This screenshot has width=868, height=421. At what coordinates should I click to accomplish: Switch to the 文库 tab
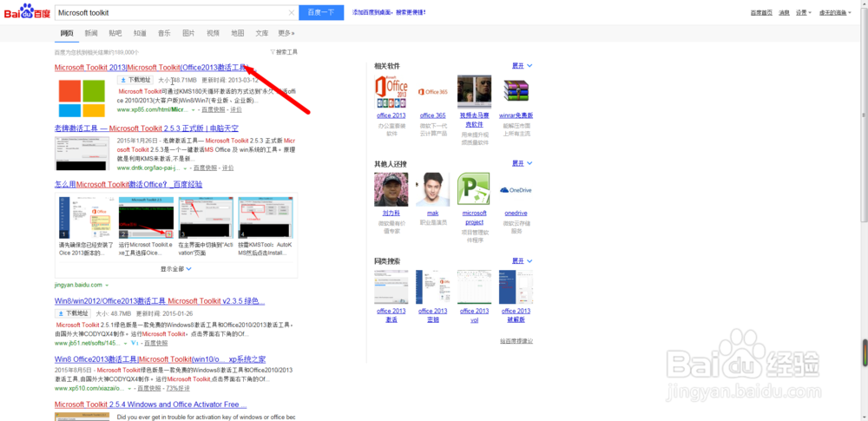[262, 33]
